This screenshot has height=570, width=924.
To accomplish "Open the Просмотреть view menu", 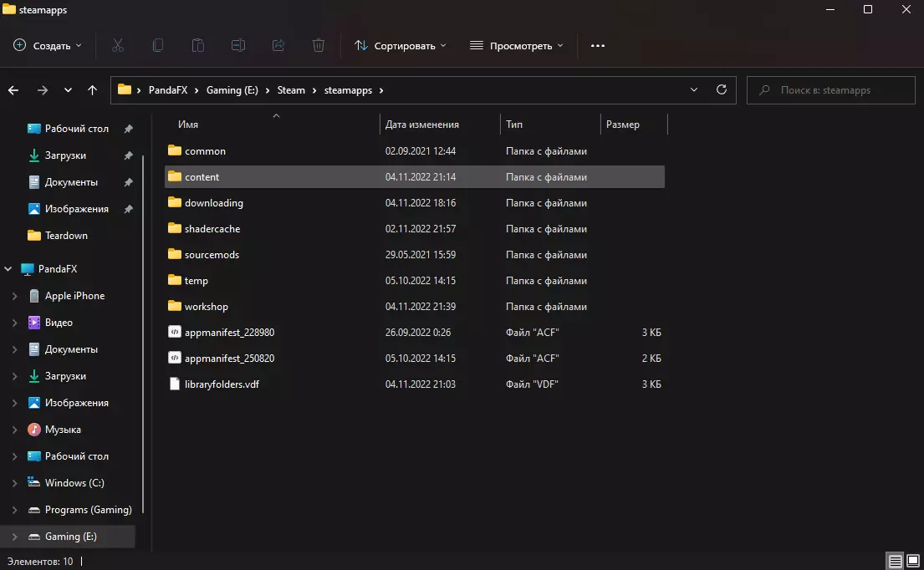I will pos(517,45).
